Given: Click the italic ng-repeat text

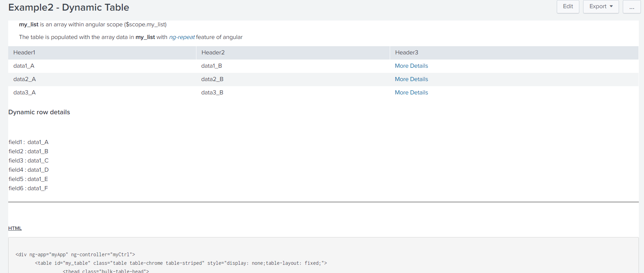Looking at the screenshot, I should pyautogui.click(x=182, y=37).
